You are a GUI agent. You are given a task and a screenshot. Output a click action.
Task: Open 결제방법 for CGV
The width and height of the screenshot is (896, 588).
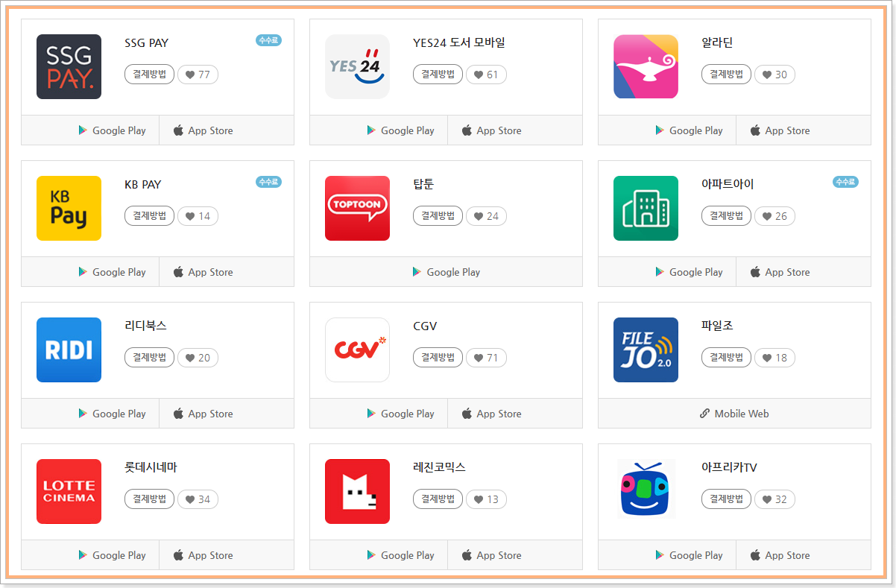point(438,357)
